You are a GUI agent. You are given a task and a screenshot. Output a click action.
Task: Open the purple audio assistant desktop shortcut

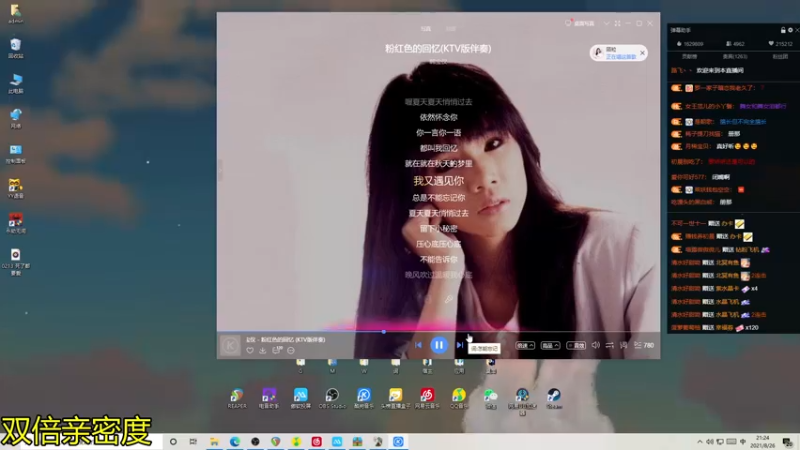pyautogui.click(x=269, y=398)
